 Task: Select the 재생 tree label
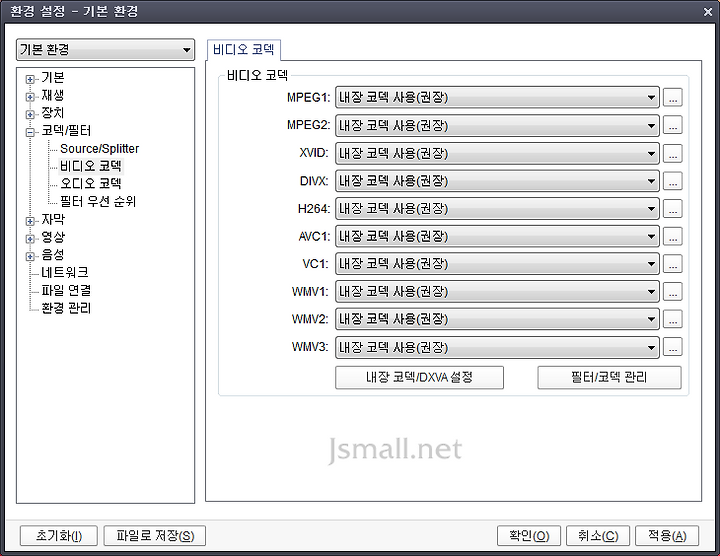(53, 95)
